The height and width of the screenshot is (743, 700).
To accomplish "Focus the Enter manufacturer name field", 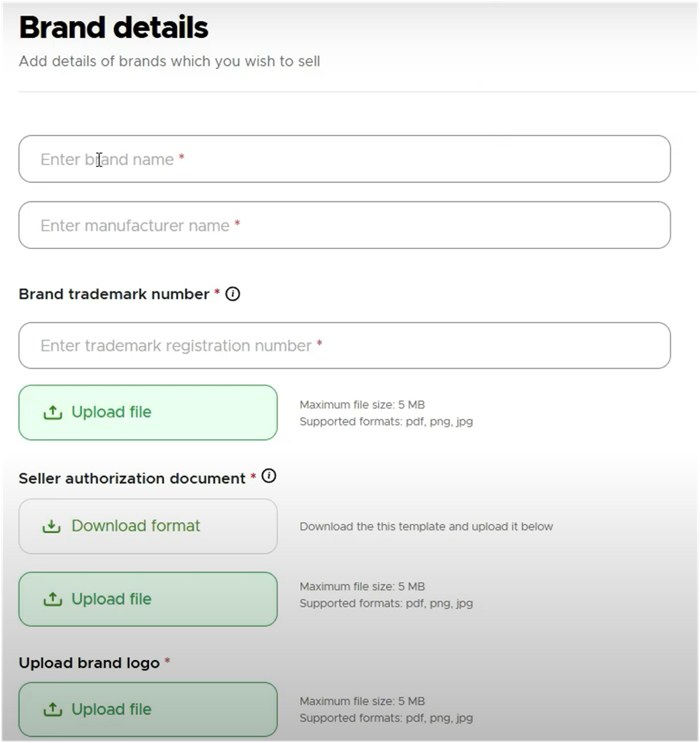I will click(344, 225).
